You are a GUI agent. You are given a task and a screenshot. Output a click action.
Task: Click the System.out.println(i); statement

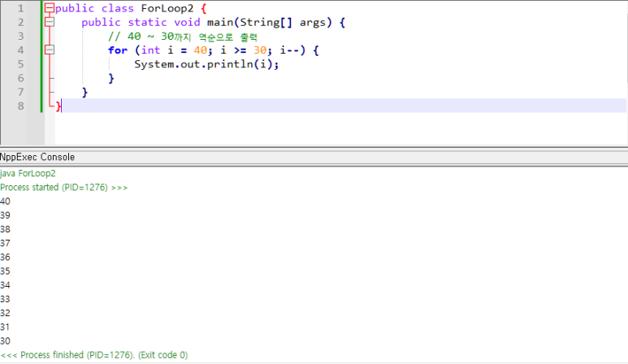206,64
